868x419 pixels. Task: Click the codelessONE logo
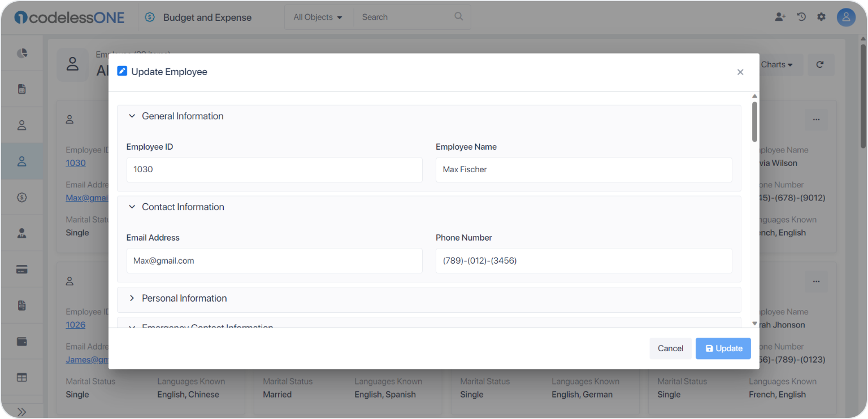[70, 18]
